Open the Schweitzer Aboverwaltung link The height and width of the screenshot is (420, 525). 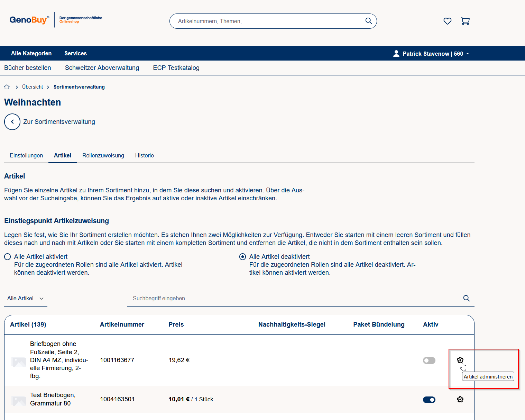(102, 68)
